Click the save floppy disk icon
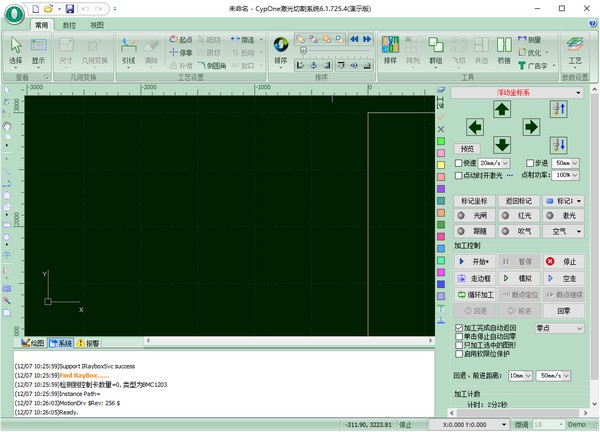 pyautogui.click(x=70, y=8)
